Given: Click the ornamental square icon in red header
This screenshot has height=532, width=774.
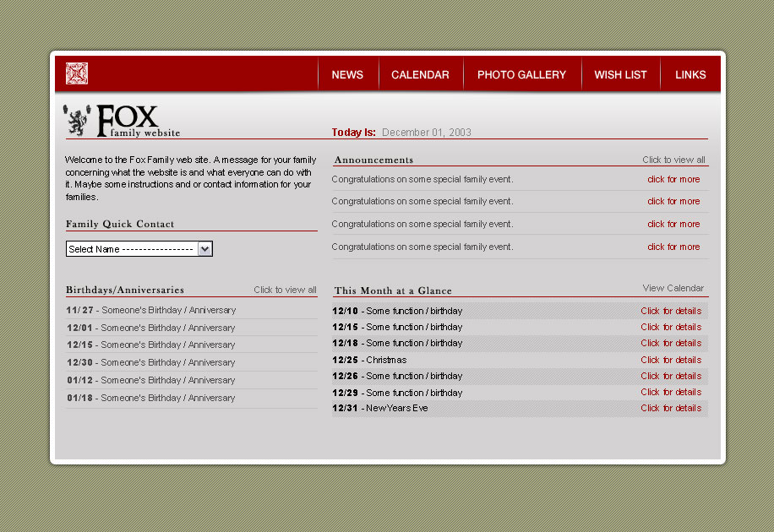Looking at the screenshot, I should coord(77,73).
